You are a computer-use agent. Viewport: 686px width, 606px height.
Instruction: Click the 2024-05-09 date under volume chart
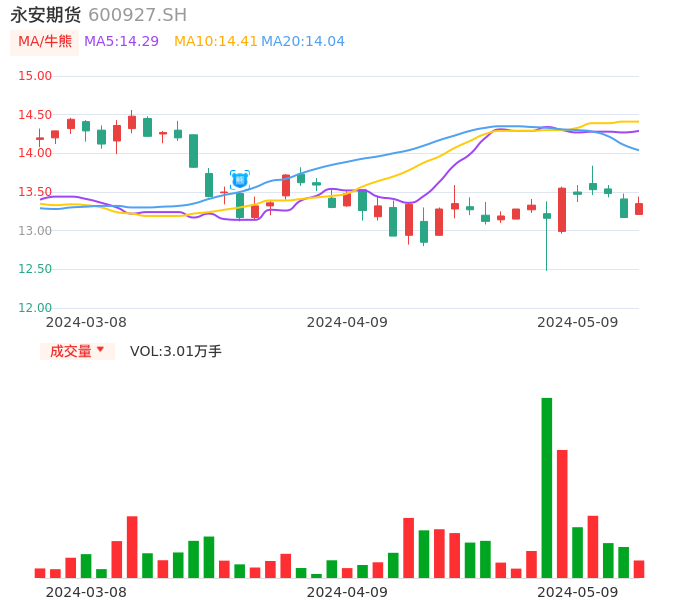pyautogui.click(x=578, y=592)
